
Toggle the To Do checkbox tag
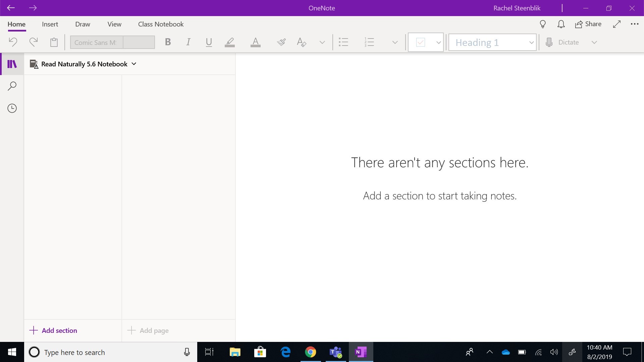(421, 42)
